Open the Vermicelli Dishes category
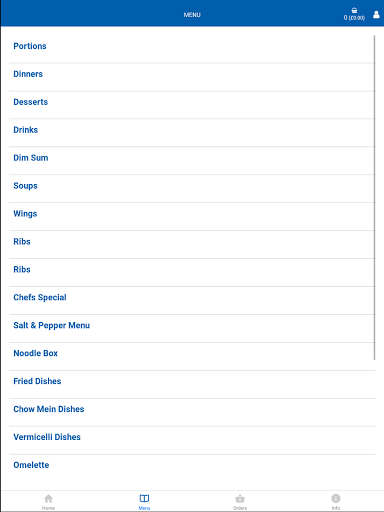 click(x=192, y=437)
